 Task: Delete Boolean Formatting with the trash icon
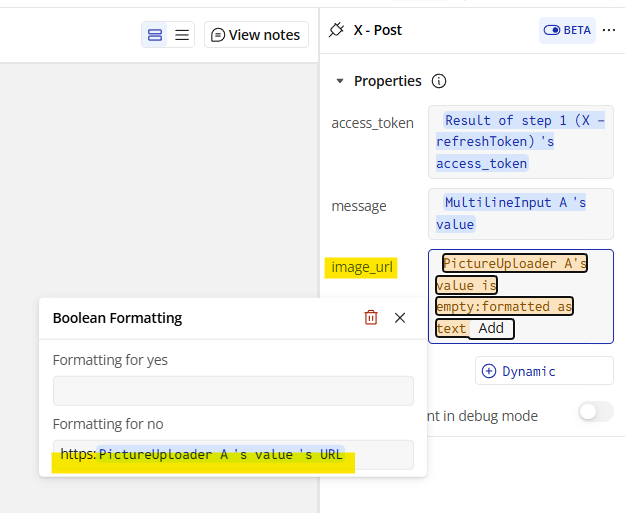(x=371, y=318)
